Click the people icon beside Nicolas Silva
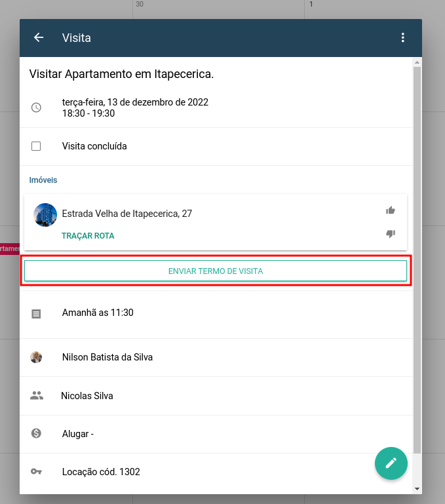The image size is (445, 504). 36,395
